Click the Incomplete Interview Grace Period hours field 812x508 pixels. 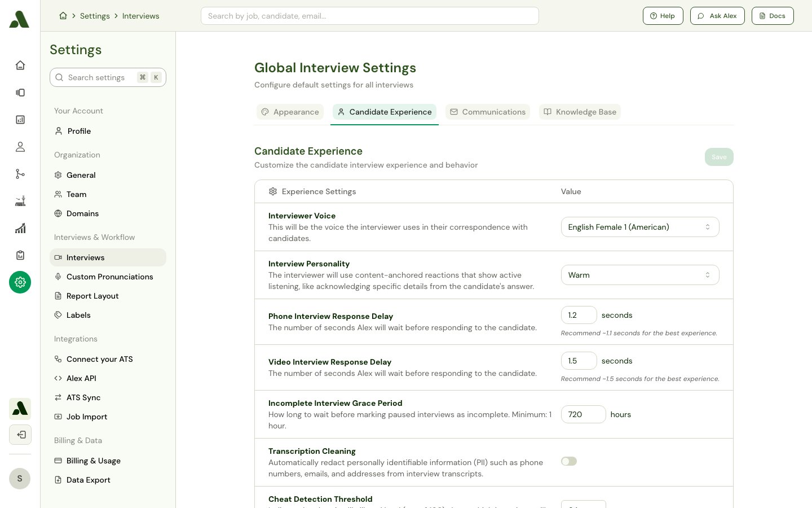[x=583, y=414]
